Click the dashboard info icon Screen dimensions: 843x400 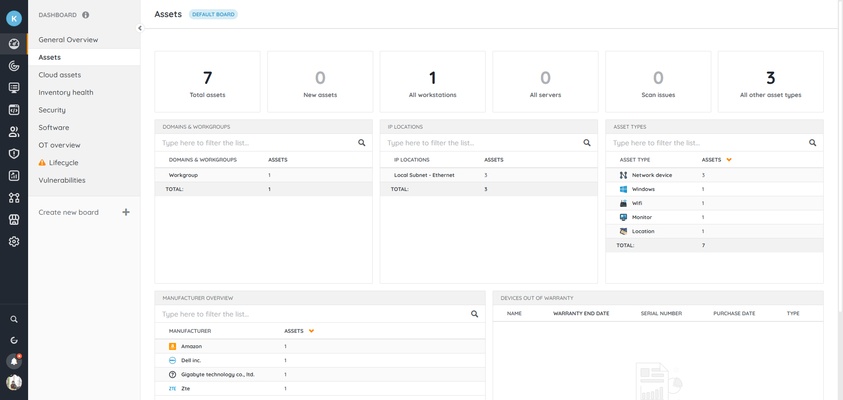point(85,15)
